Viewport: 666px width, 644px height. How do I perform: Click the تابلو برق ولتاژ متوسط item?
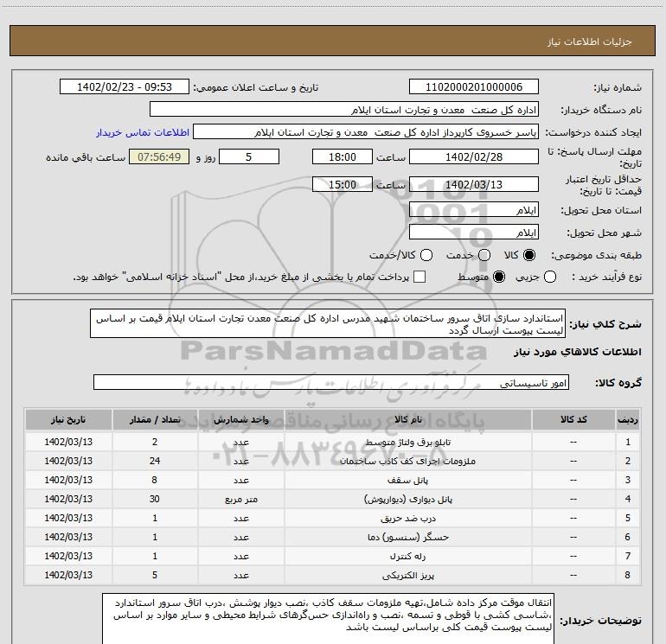(407, 443)
